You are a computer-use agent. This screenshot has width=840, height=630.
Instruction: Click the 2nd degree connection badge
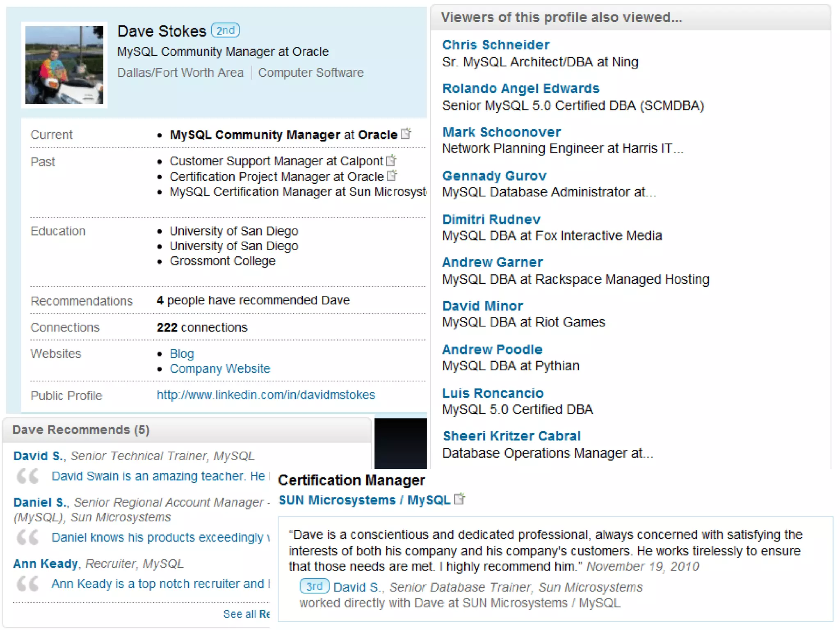pyautogui.click(x=225, y=30)
